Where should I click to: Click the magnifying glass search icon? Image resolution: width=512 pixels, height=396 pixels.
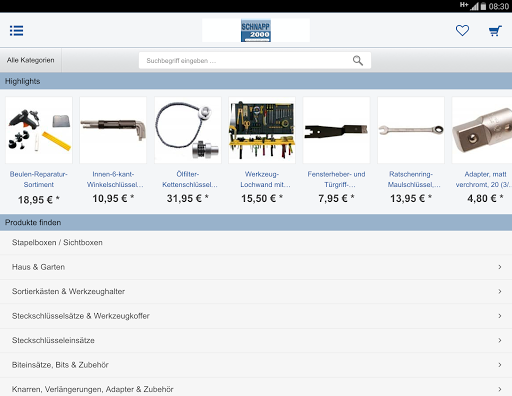click(x=358, y=61)
